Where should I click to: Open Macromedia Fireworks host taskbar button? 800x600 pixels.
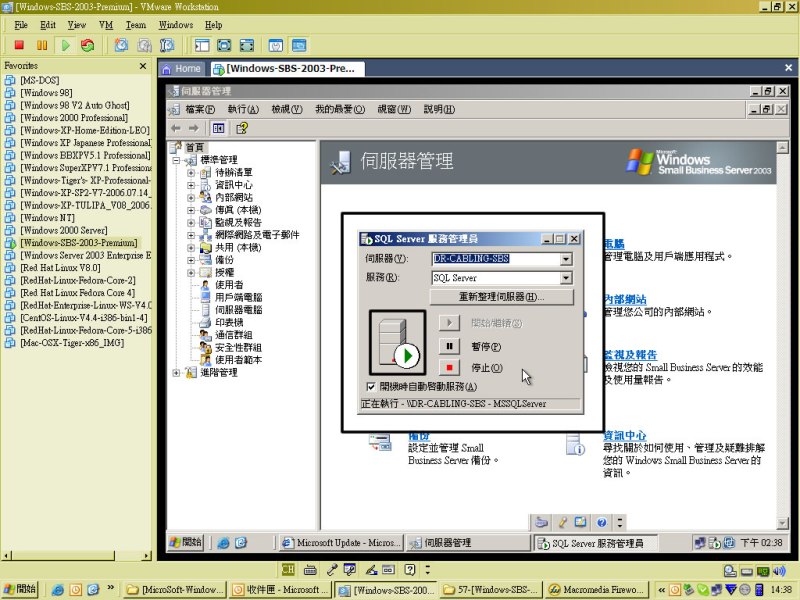[x=597, y=589]
